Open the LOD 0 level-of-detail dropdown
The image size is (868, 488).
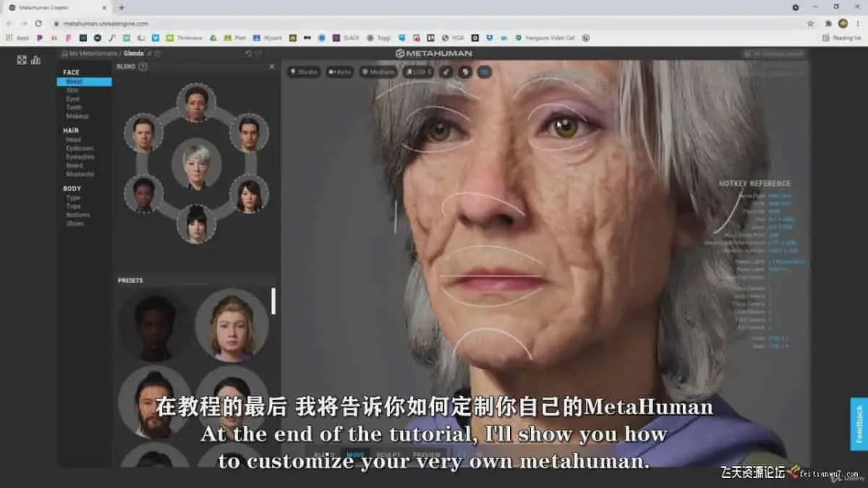click(419, 72)
